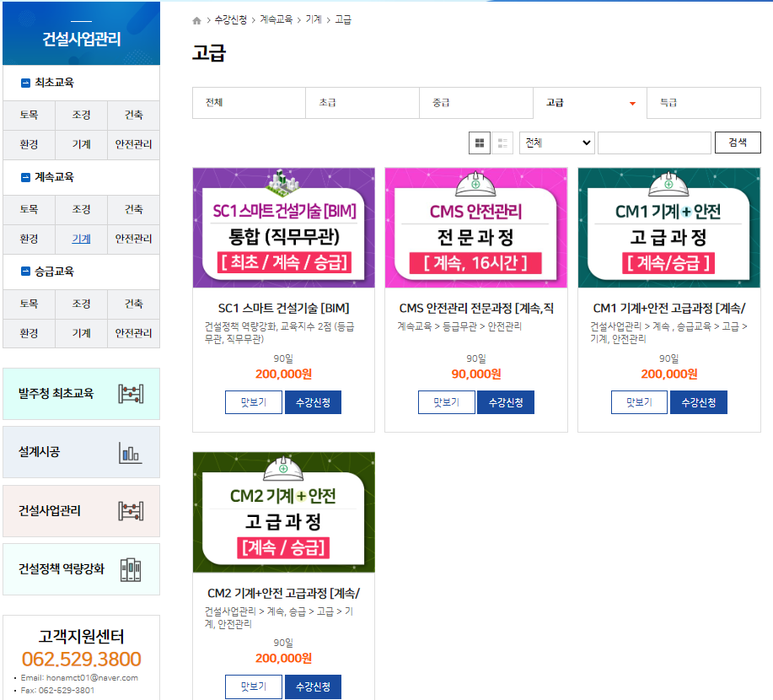This screenshot has width=773, height=700.
Task: Click books icon on 건설정책 역량강화 banner
Action: [130, 569]
